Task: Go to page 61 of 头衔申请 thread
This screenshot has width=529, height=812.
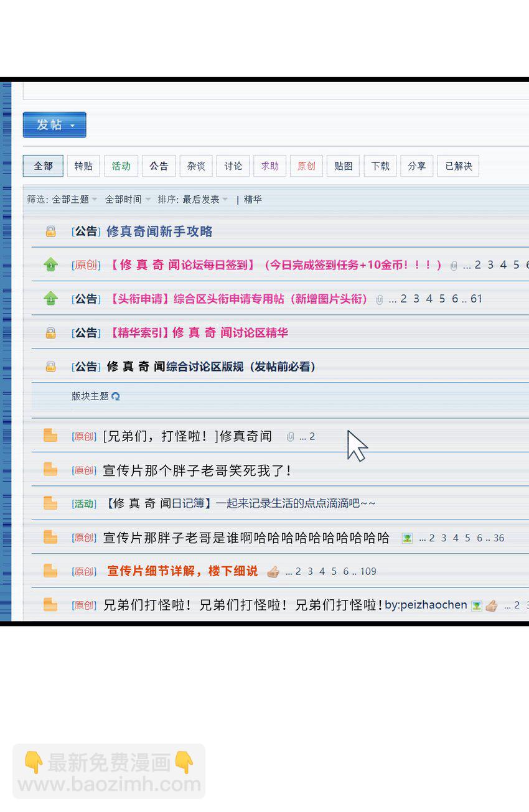Action: coord(476,299)
